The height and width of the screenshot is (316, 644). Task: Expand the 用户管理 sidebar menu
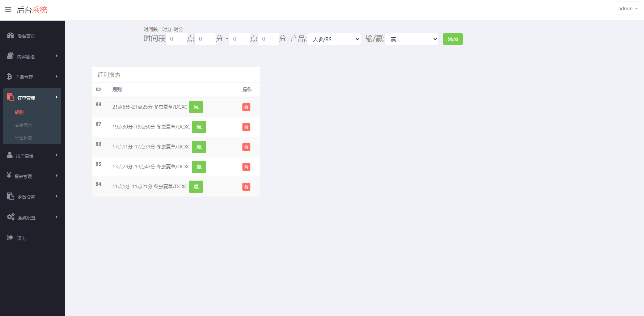click(32, 156)
